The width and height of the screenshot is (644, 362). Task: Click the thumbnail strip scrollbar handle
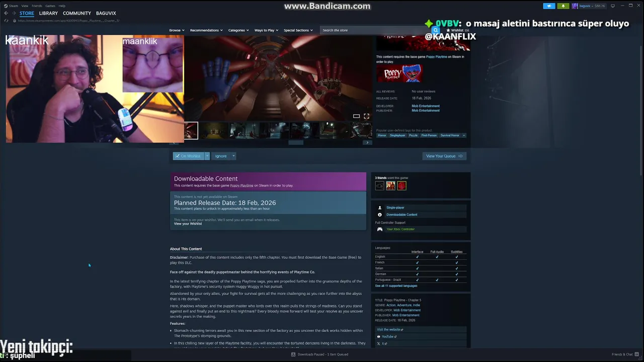(295, 142)
